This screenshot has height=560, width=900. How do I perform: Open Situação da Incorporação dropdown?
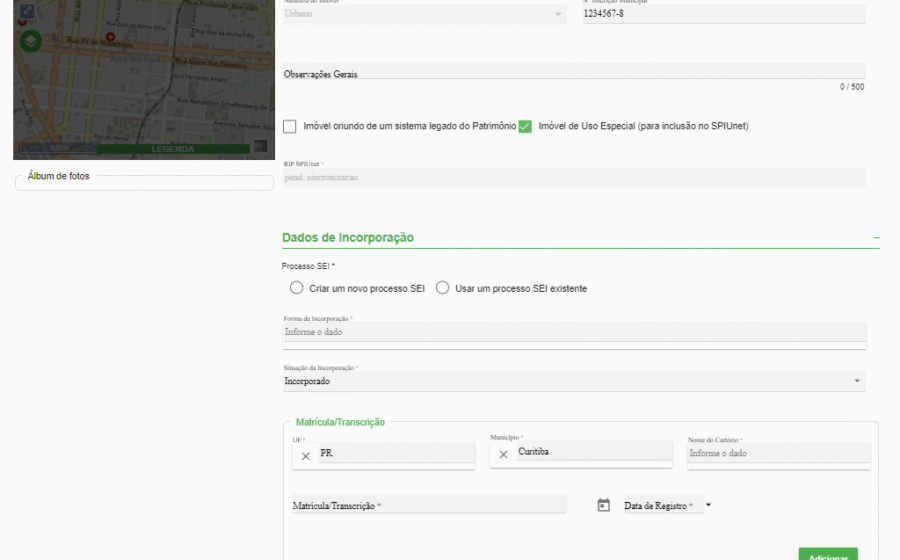(x=574, y=381)
